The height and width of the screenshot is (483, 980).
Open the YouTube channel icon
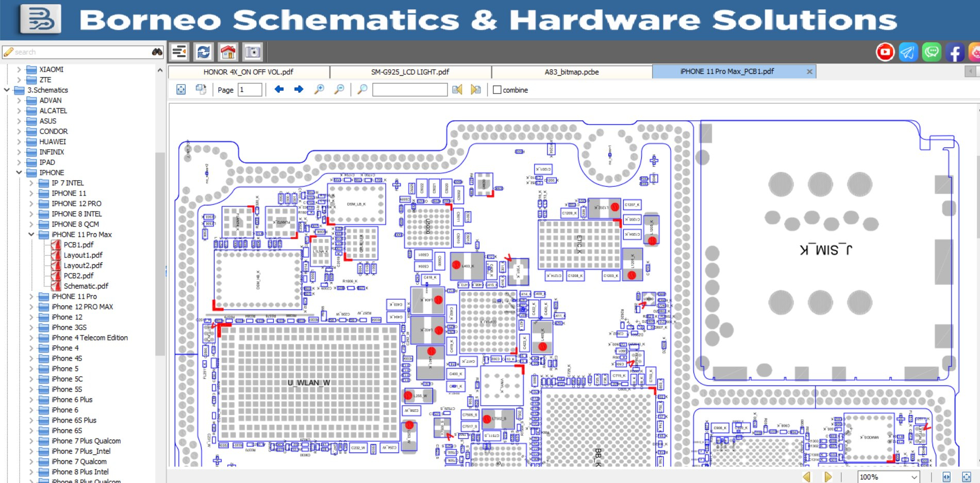885,52
